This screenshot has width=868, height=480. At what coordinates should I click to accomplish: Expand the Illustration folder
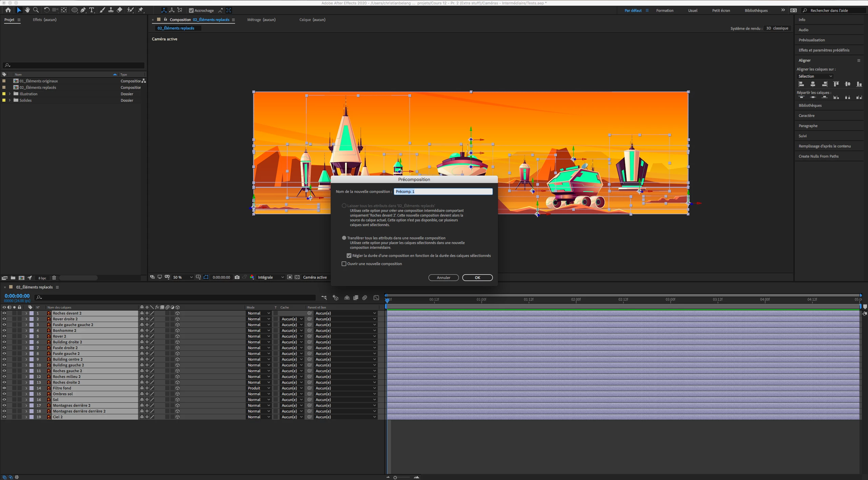9,94
